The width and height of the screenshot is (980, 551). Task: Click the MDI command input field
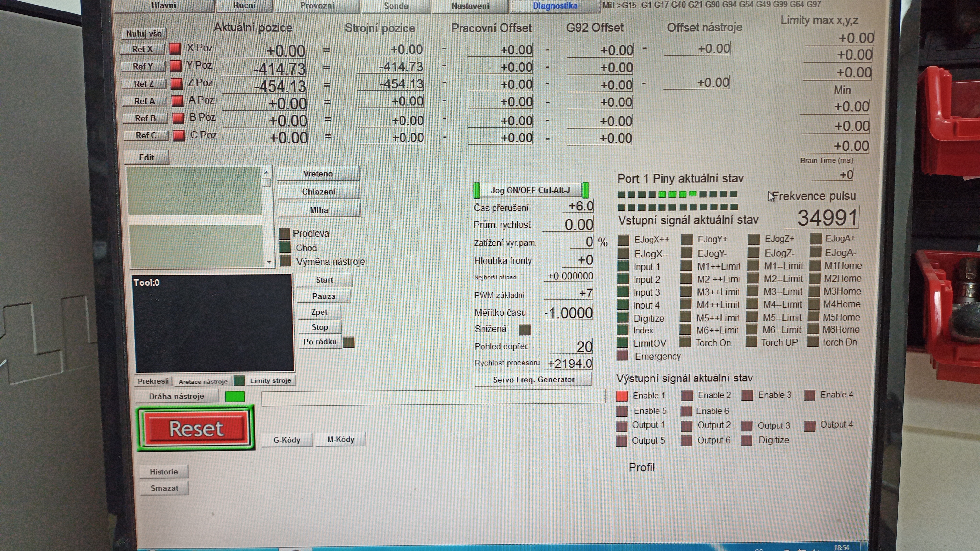click(433, 397)
